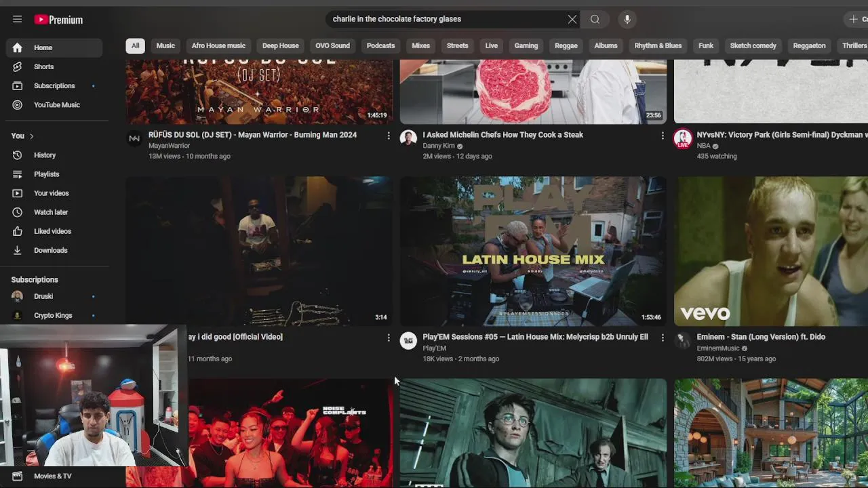Select the Albums filter chip
Screen dimensions: 868x488
pos(606,45)
